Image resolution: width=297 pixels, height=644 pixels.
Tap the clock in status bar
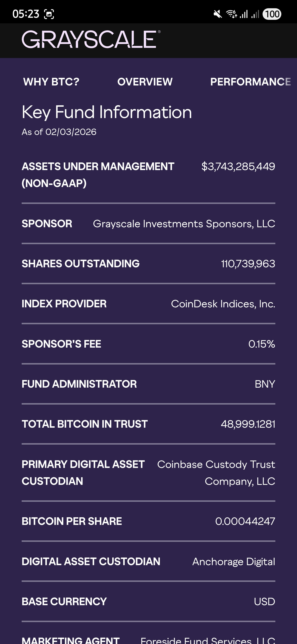[x=26, y=14]
